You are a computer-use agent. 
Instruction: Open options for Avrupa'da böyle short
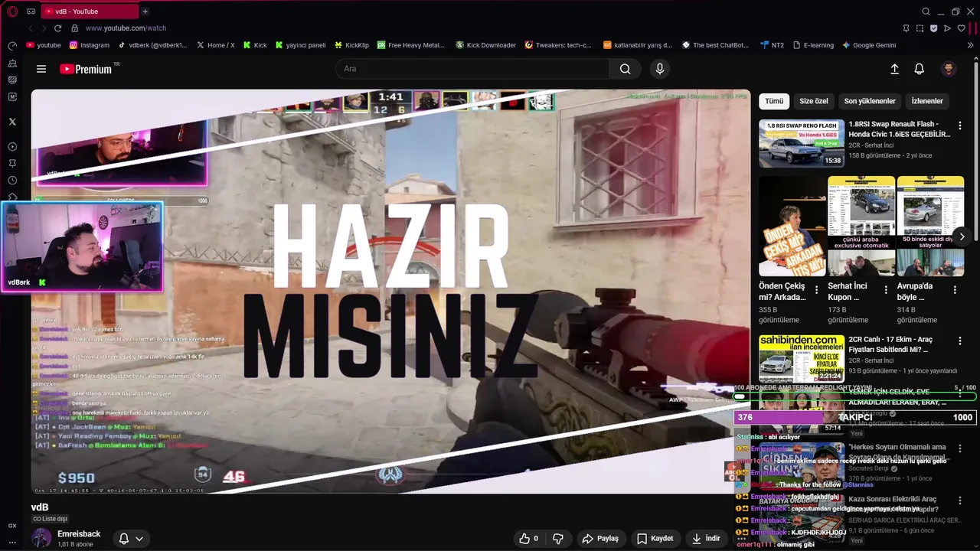tap(955, 290)
